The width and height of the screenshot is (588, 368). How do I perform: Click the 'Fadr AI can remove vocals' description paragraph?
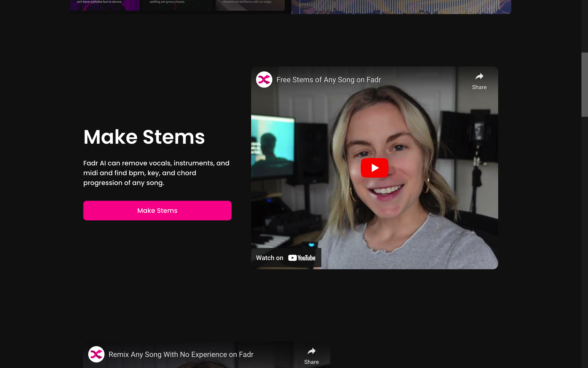(x=156, y=173)
